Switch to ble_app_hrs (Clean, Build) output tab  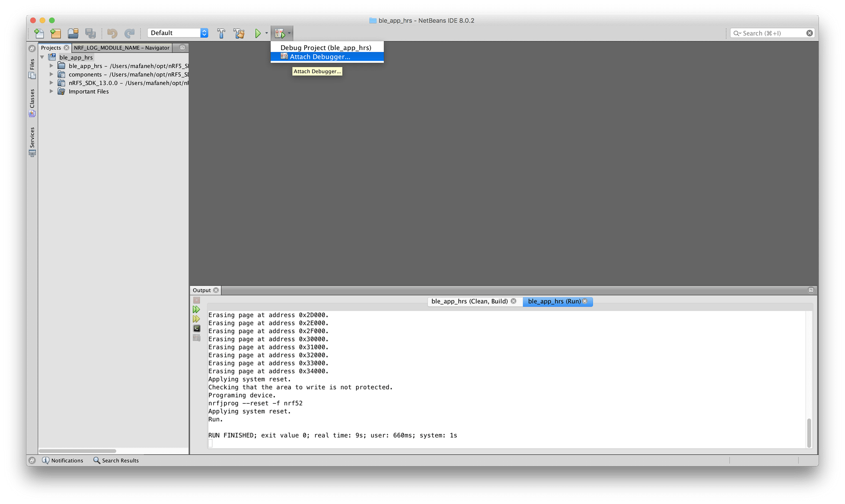pyautogui.click(x=469, y=301)
